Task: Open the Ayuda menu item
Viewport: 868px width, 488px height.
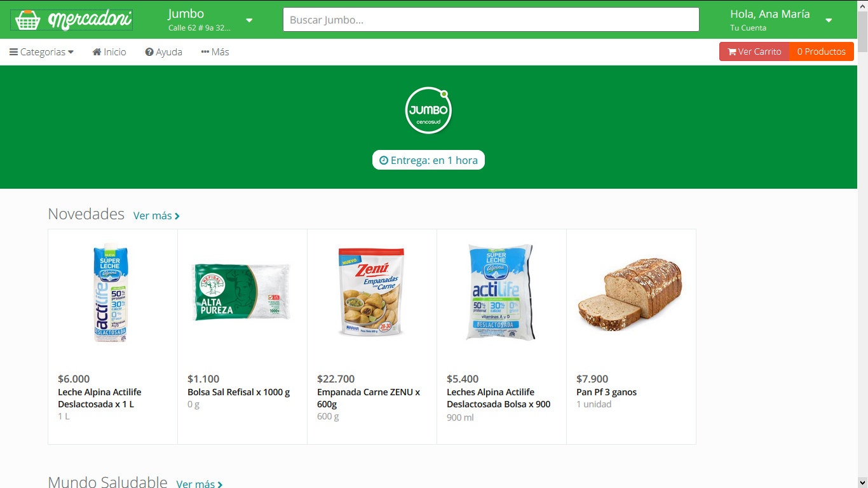Action: click(x=169, y=52)
